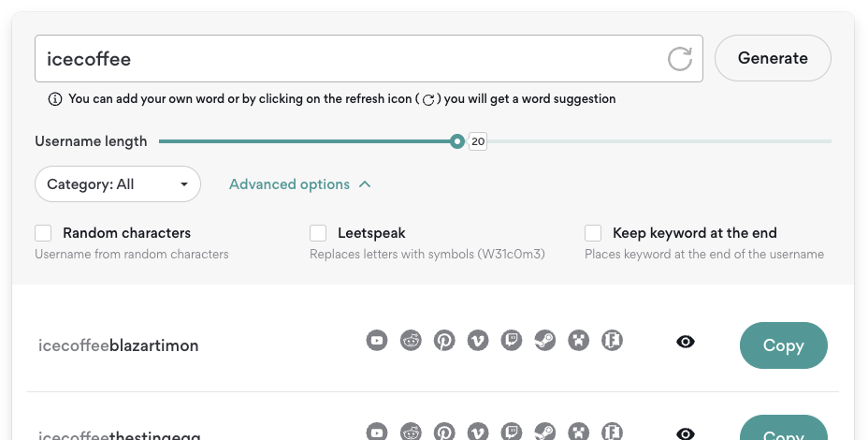Viewport: 868px width, 440px height.
Task: Tick the Leetspeak checkbox
Action: coord(318,233)
